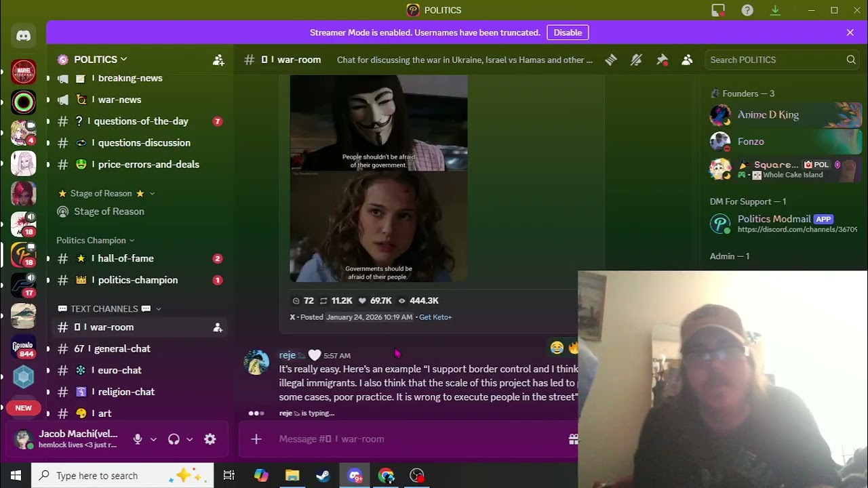
Task: Open the Square member profile
Action: (x=785, y=169)
